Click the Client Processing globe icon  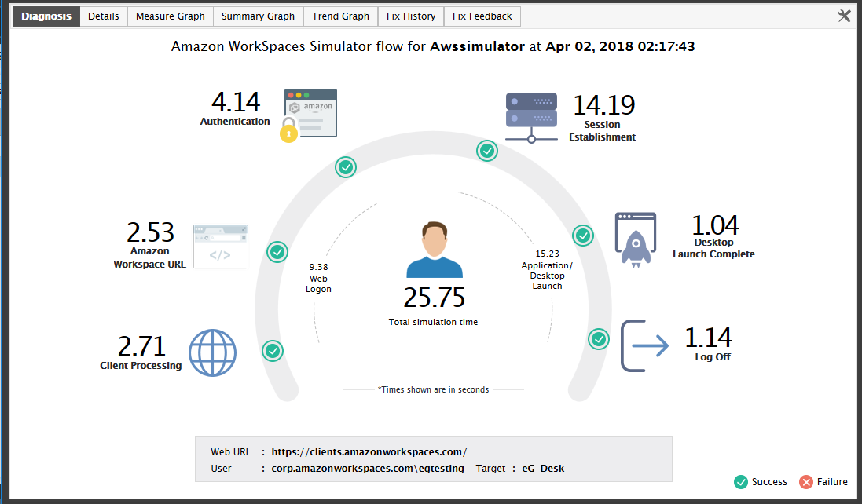213,352
